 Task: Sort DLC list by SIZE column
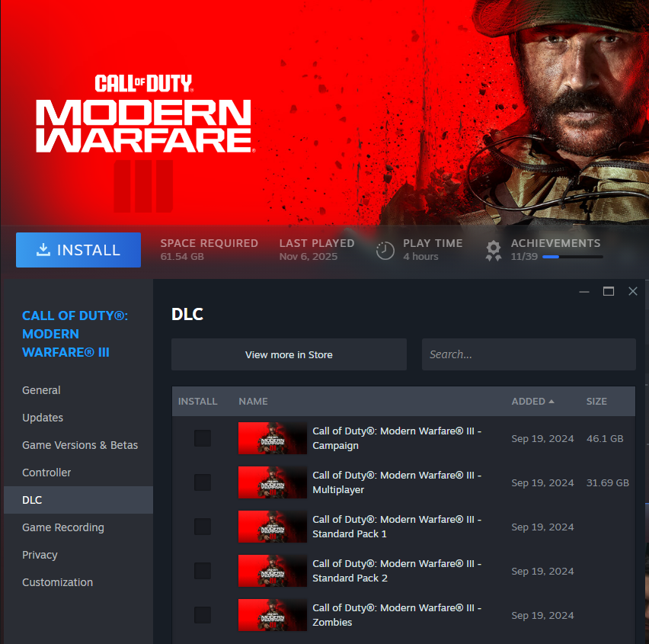[x=596, y=402]
